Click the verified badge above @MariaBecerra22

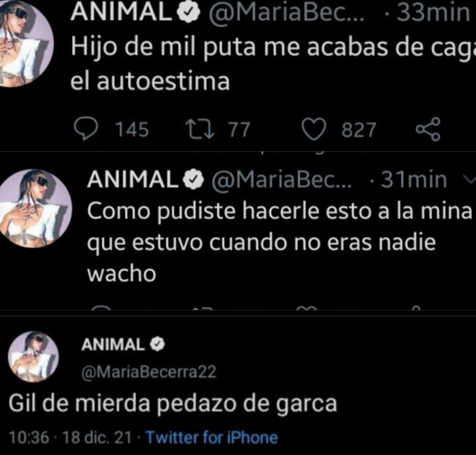click(158, 345)
